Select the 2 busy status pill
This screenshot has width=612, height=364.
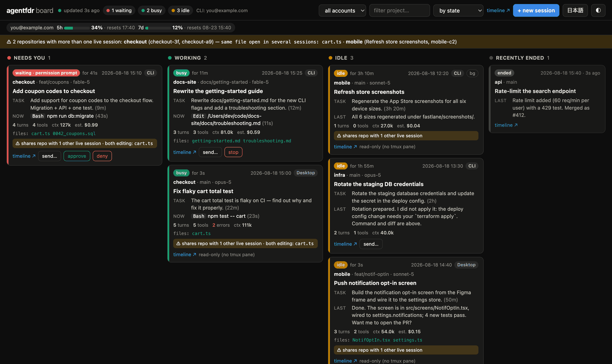click(152, 11)
